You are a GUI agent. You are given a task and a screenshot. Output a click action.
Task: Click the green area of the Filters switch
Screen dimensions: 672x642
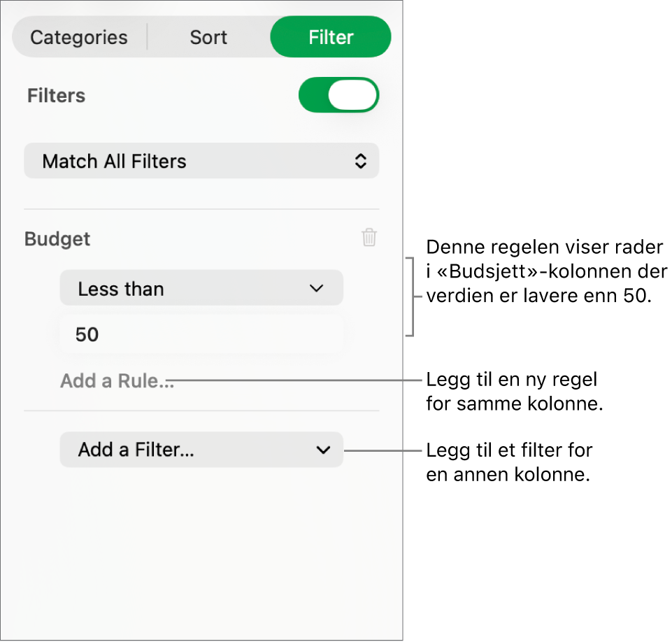313,95
